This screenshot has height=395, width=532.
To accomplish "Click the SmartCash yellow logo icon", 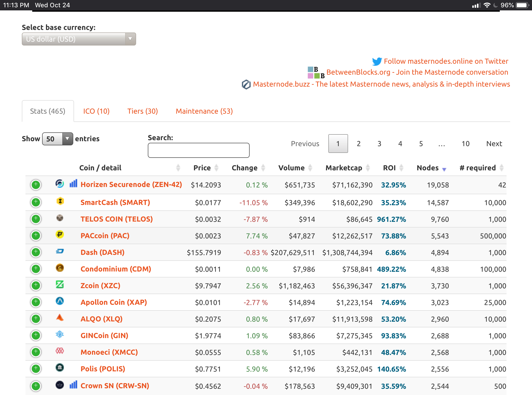I will point(60,201).
